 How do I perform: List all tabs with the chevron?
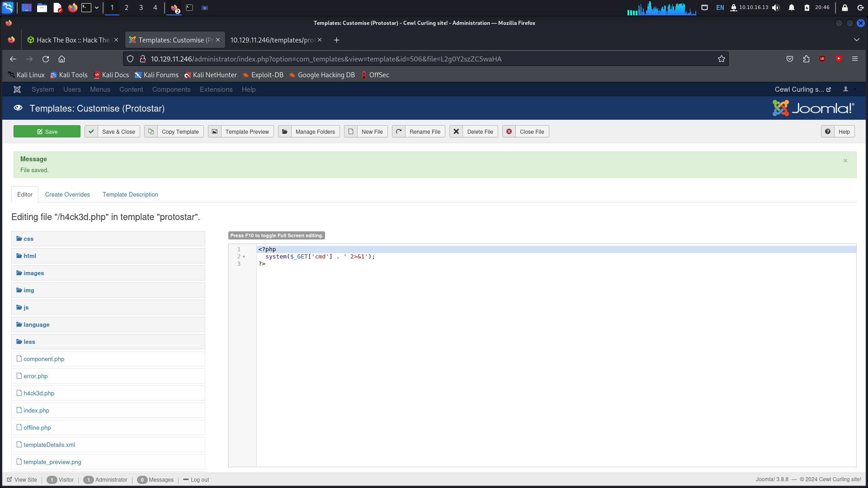(x=857, y=40)
